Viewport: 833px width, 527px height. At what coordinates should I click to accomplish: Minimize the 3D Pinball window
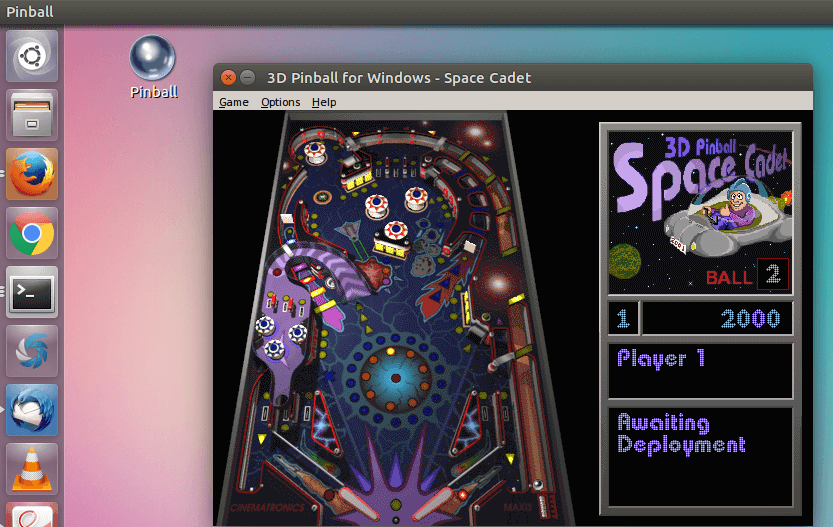(247, 78)
